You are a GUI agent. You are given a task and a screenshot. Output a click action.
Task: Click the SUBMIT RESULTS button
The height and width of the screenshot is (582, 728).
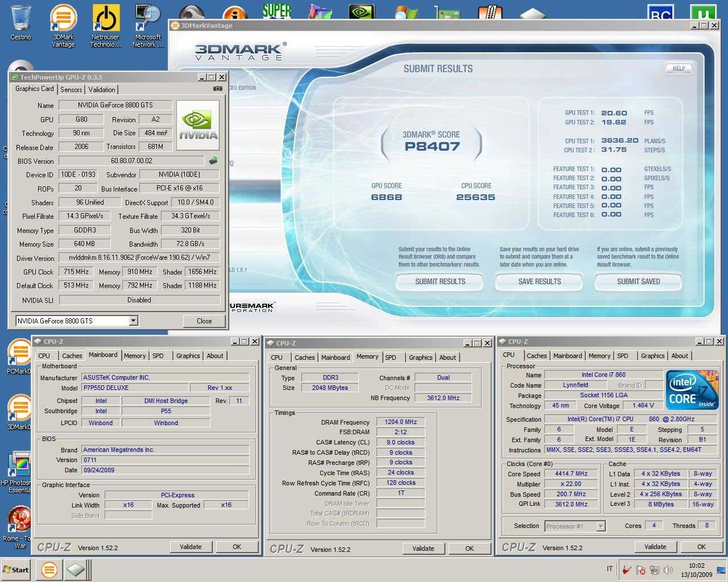(x=440, y=281)
